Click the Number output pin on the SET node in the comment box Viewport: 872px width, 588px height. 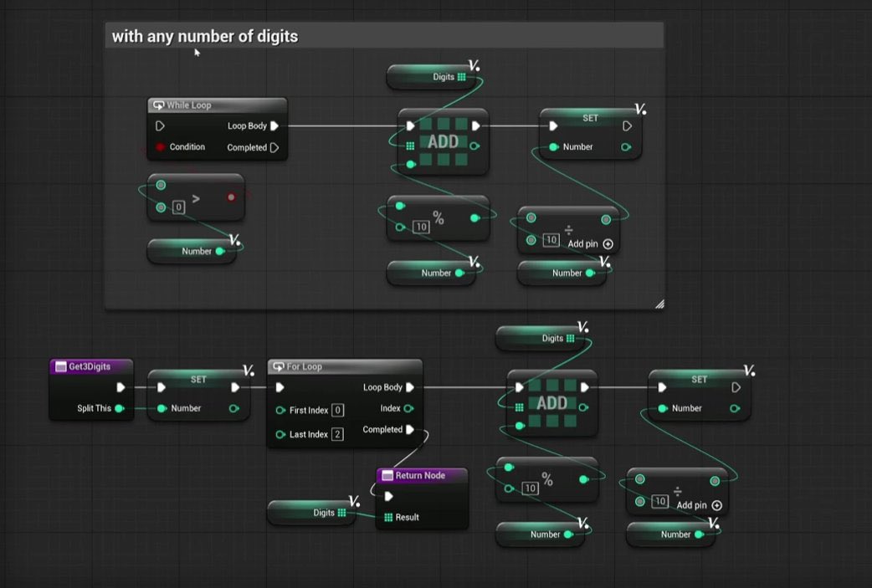[626, 147]
